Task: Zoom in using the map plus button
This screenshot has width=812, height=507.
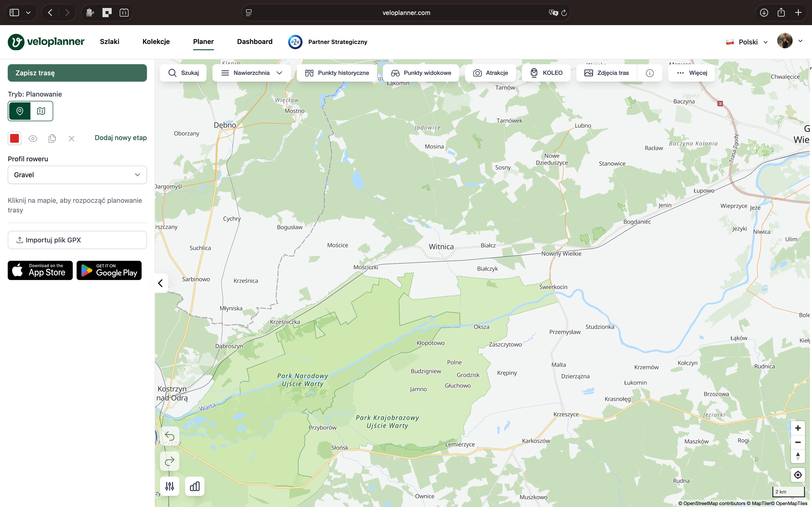Action: (797, 428)
